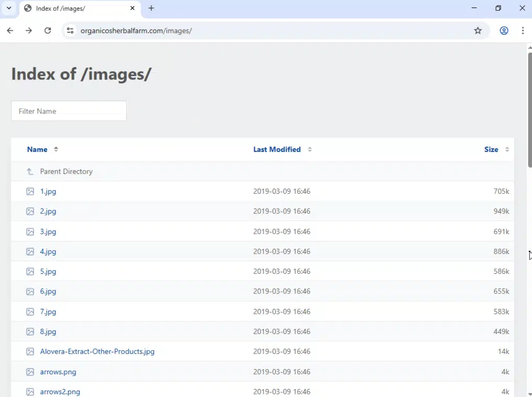Image resolution: width=532 pixels, height=397 pixels.
Task: Click the 586k size of 5.jpg
Action: pos(501,271)
